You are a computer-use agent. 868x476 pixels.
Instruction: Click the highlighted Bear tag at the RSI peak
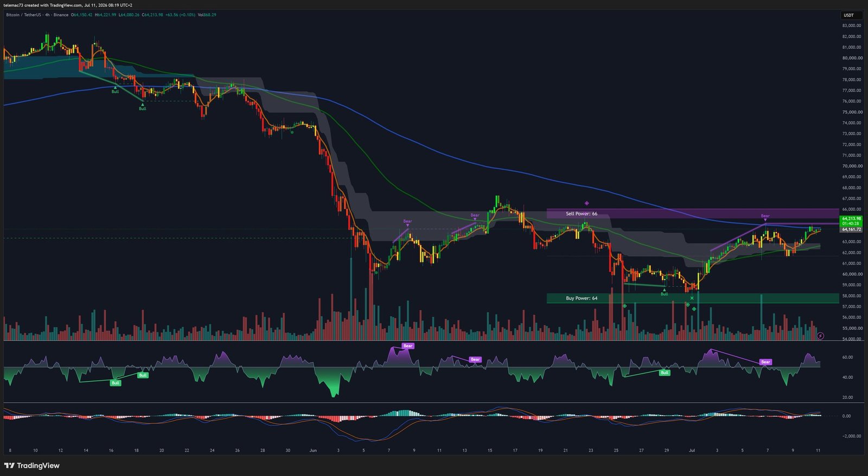pyautogui.click(x=407, y=346)
